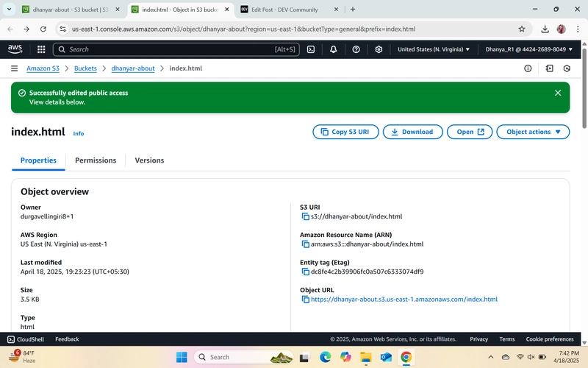Toggle the side navigation hamburger menu
Screen dimensions: 588x368
14,68
